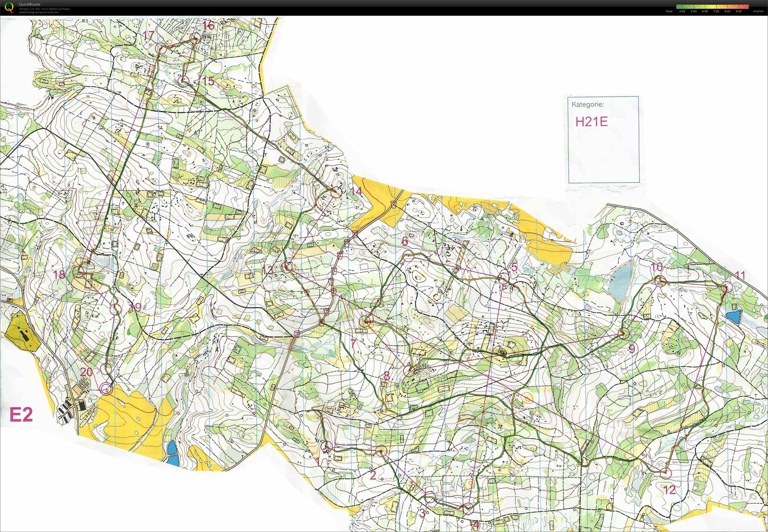The image size is (768, 532).
Task: Click the 'Version 2.4 (for www.bestik.cz/mapy)' text
Action: [x=44, y=9]
